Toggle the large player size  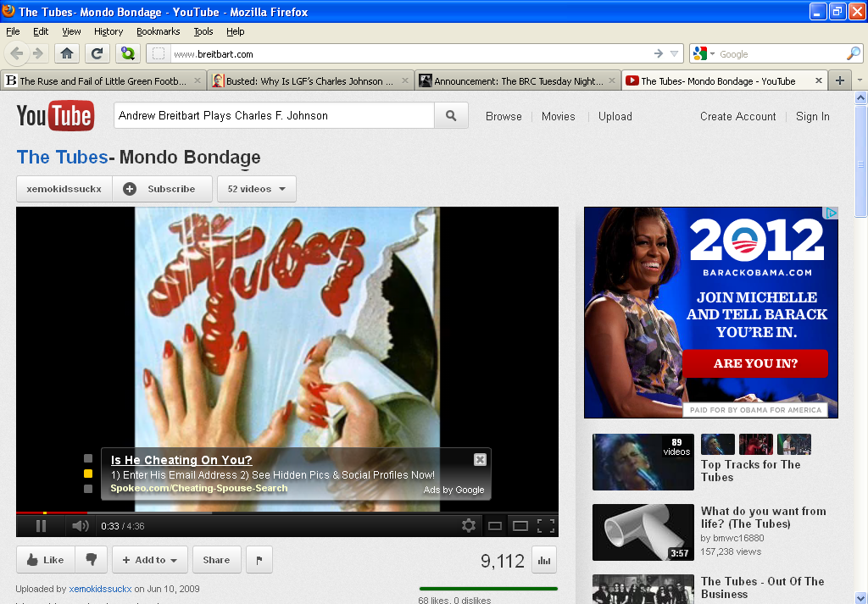tap(520, 526)
